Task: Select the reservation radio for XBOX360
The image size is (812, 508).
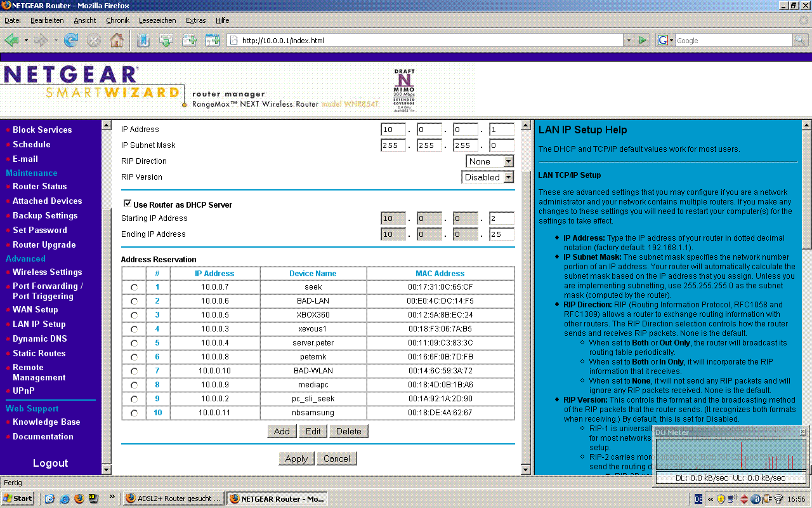Action: pyautogui.click(x=134, y=315)
